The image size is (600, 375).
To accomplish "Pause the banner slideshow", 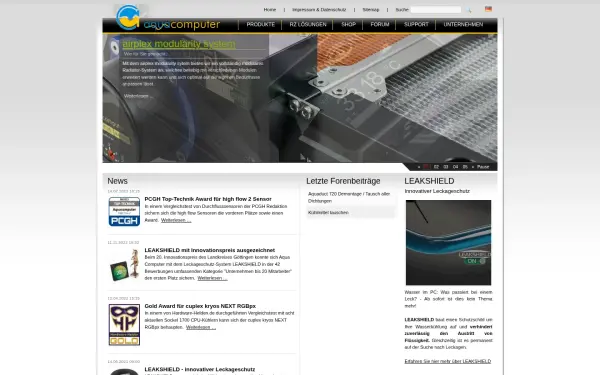I will 483,167.
